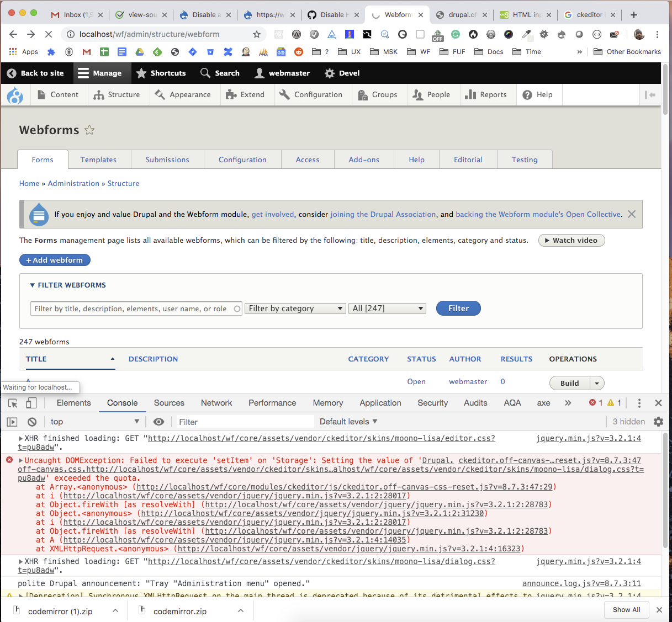Open the Default levels dropdown in Console
The width and height of the screenshot is (672, 622).
[x=348, y=421]
